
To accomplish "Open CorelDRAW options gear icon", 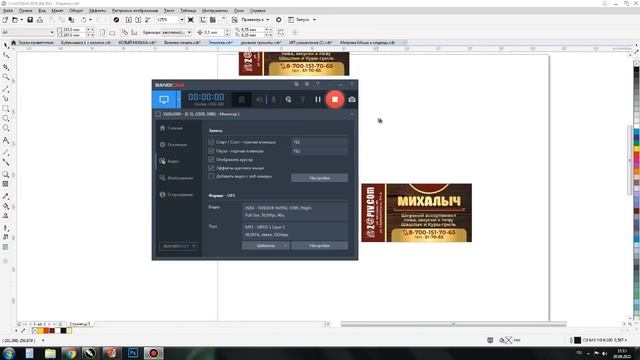I will [x=278, y=20].
